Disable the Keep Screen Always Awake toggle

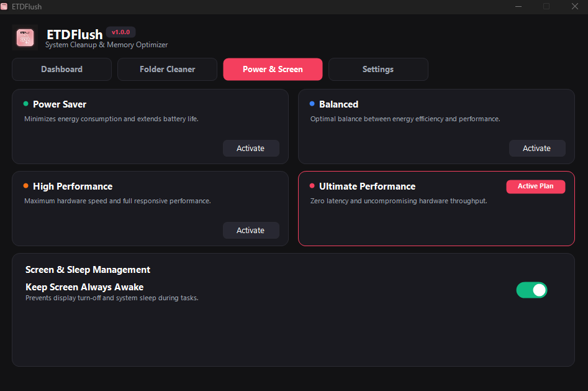[531, 290]
